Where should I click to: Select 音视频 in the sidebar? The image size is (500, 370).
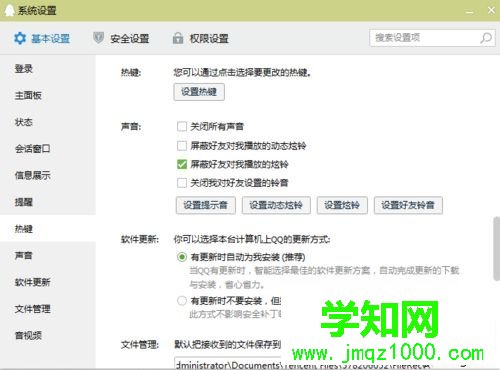pyautogui.click(x=28, y=335)
